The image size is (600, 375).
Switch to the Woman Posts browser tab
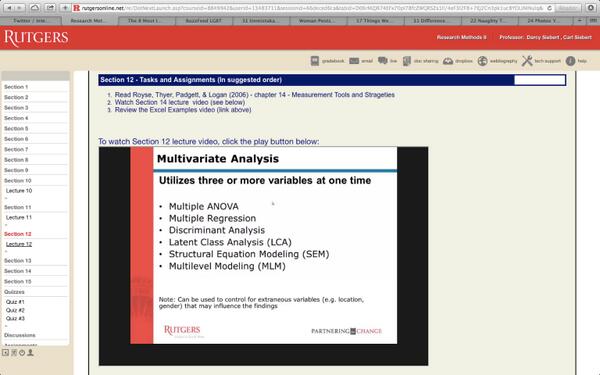pos(317,21)
